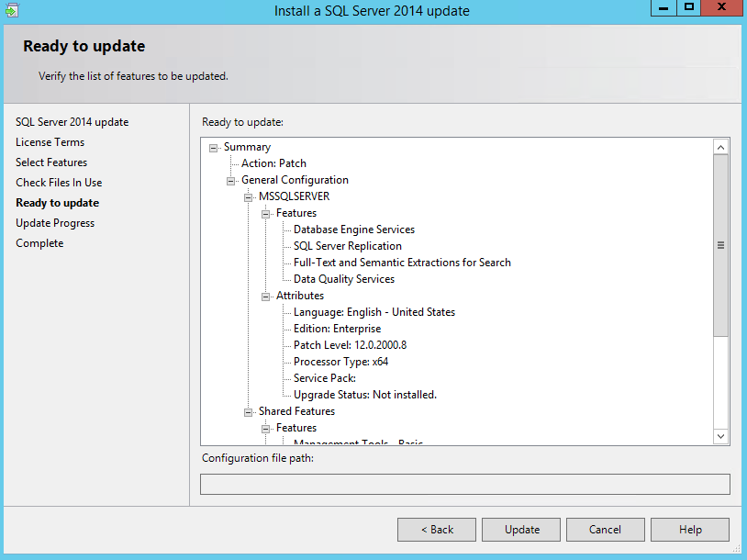This screenshot has width=747, height=560.
Task: Select Database Engine Services tree item
Action: click(353, 230)
